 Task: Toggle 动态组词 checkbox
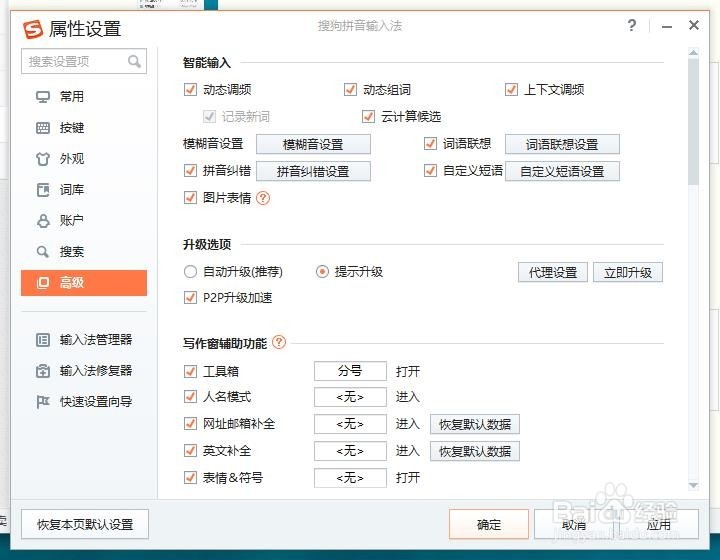coord(350,90)
